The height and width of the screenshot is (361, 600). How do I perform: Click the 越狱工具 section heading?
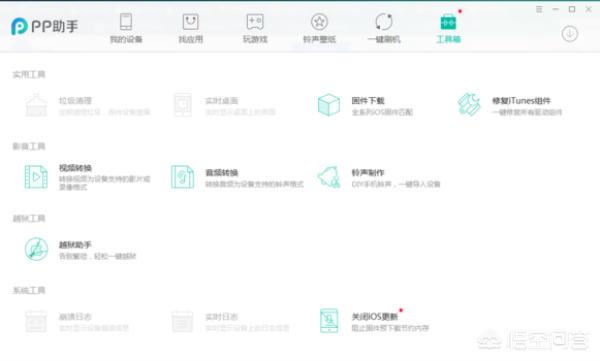pyautogui.click(x=29, y=218)
